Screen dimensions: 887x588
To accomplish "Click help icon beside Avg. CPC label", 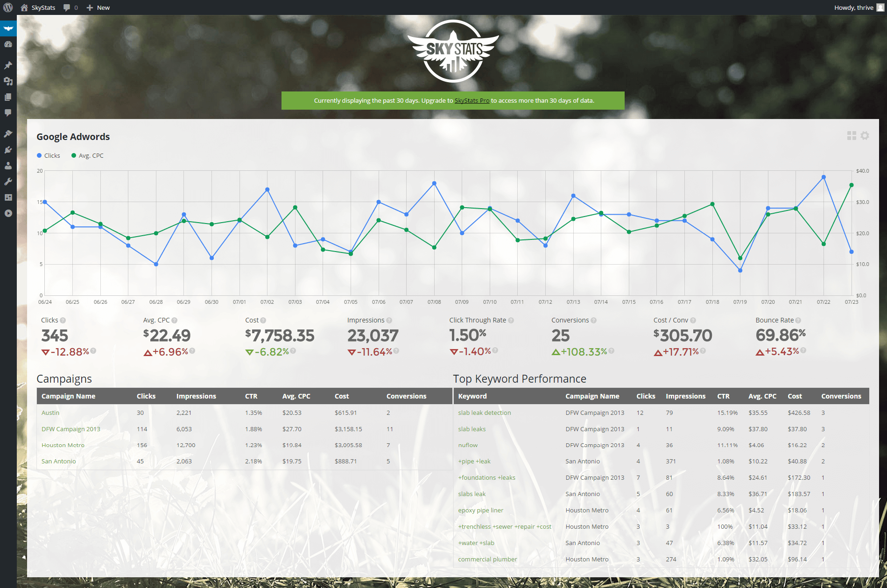I will tap(175, 320).
